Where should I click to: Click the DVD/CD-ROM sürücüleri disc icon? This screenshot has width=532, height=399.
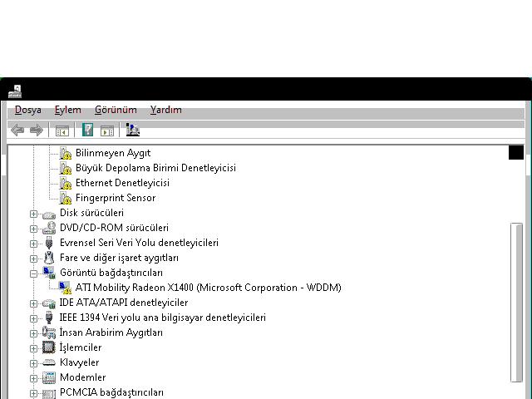[49, 228]
